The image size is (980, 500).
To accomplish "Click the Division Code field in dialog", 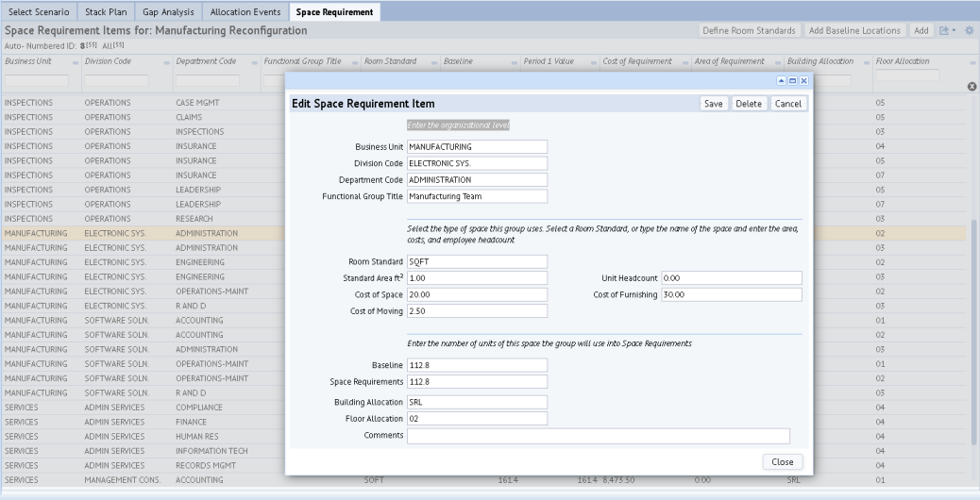I will click(x=477, y=163).
